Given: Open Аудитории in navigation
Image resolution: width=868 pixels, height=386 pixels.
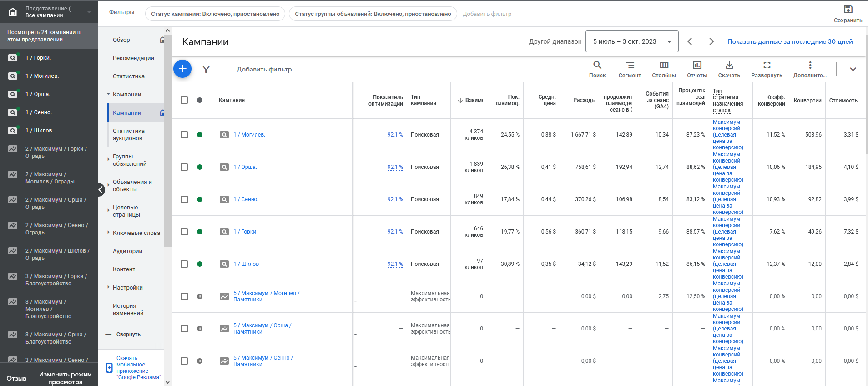Looking at the screenshot, I should [127, 251].
